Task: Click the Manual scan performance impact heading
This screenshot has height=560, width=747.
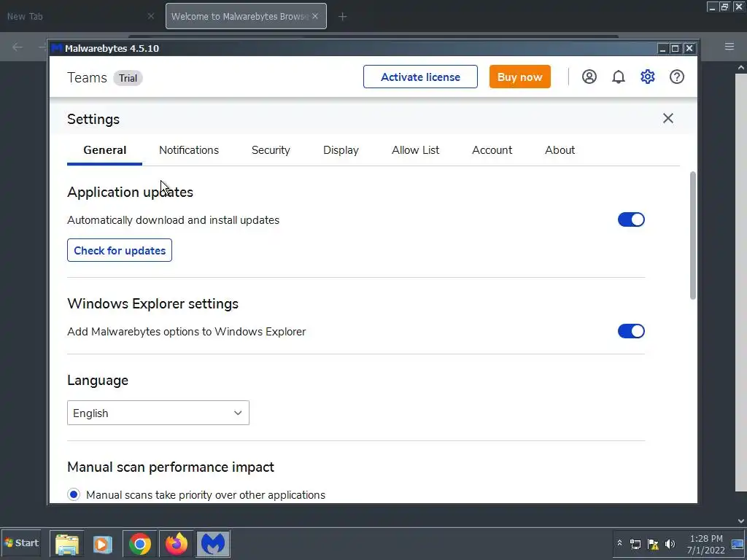Action: point(171,467)
